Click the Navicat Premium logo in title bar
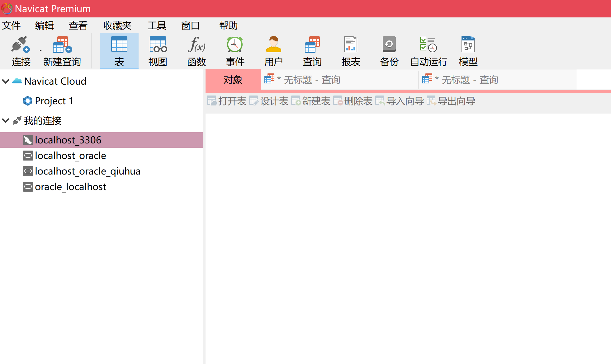The image size is (611, 364). pyautogui.click(x=7, y=9)
